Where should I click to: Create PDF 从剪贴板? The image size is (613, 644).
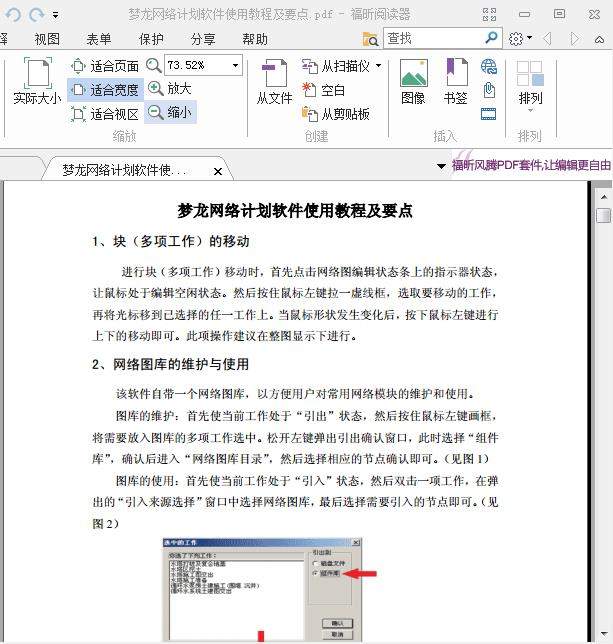tap(336, 114)
